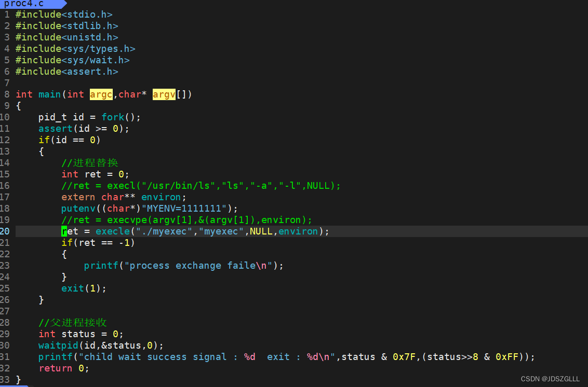Click line number 8 in the gutter
This screenshot has width=588, height=387.
point(7,94)
